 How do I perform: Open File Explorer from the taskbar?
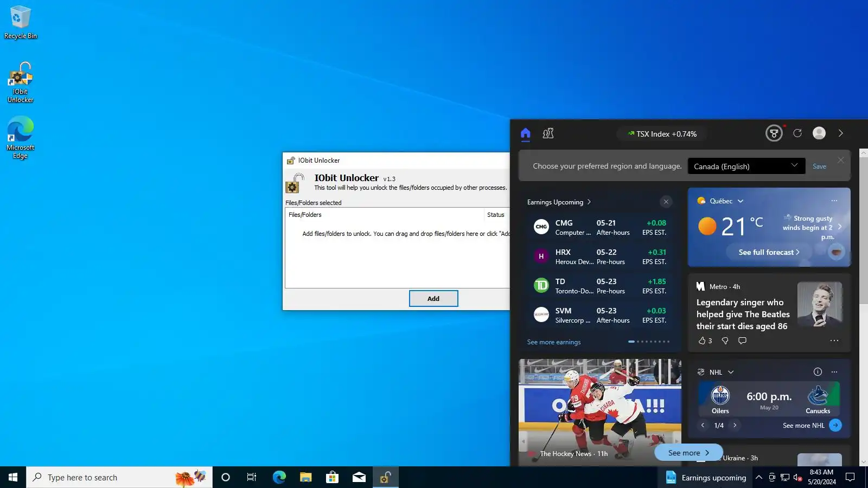[305, 477]
